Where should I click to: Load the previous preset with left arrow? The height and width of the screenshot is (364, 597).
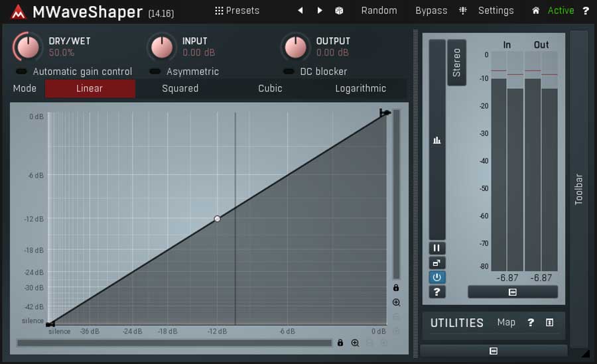[300, 11]
